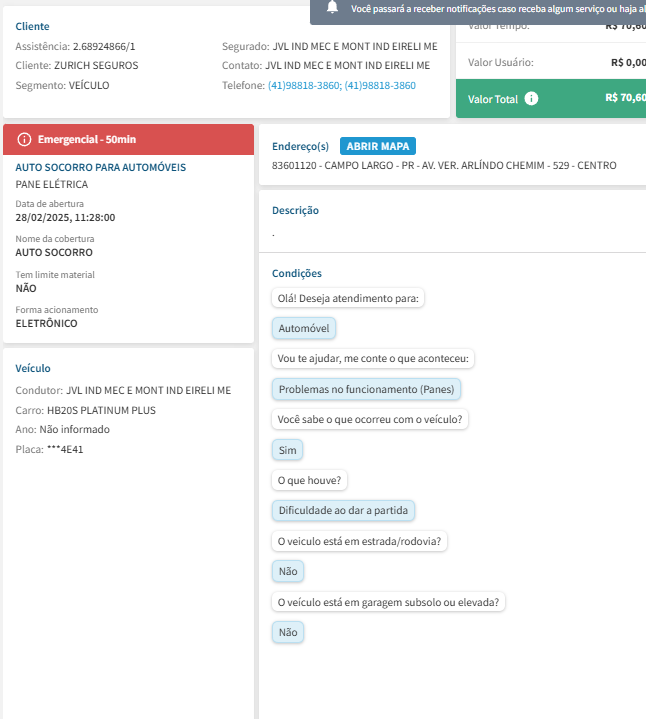
Task: Click the Campo Largo address text
Action: (444, 165)
